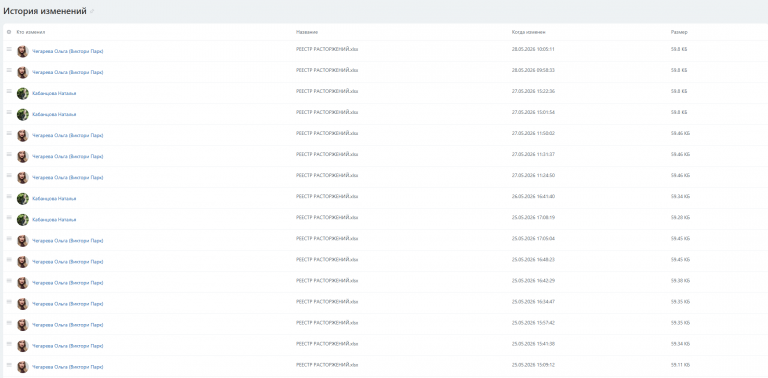This screenshot has height=378, width=768.
Task: Click size value in 26.05.2026 16:41:40 row
Action: coord(680,196)
